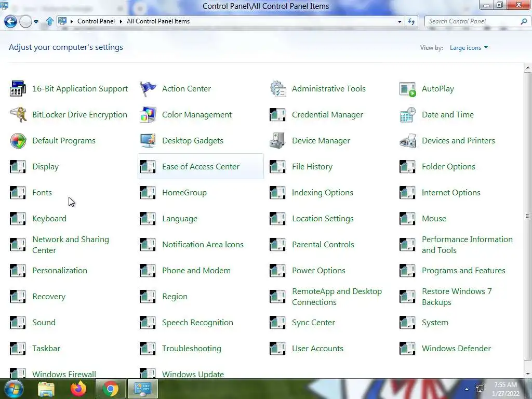Open the Language item
This screenshot has height=399, width=532.
(x=179, y=219)
